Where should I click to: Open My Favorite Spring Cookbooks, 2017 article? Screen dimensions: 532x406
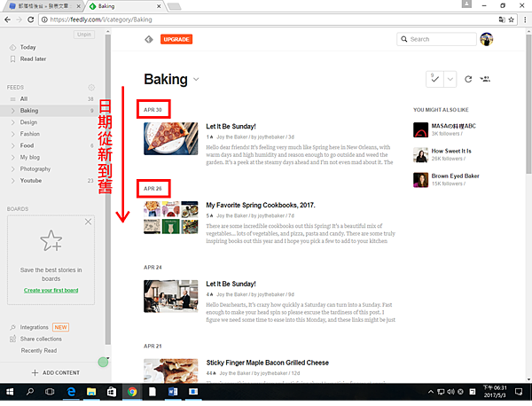point(261,205)
